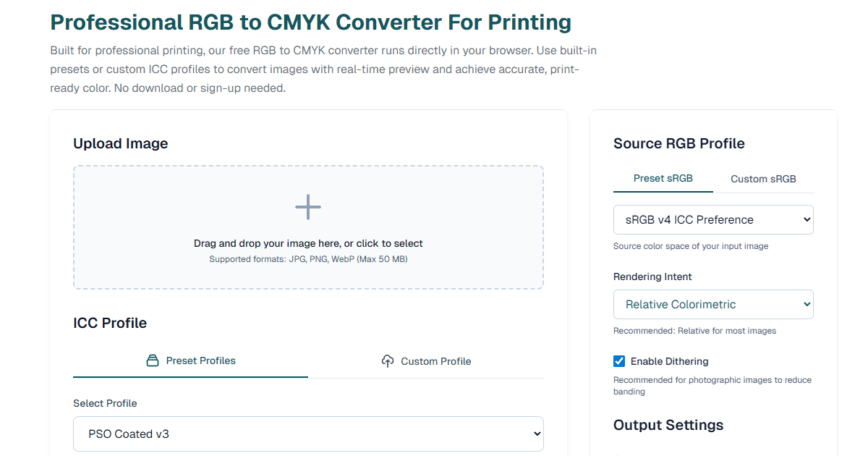Viewport: 868px width, 456px height.
Task: Select the Preset Profiles tab
Action: click(190, 360)
